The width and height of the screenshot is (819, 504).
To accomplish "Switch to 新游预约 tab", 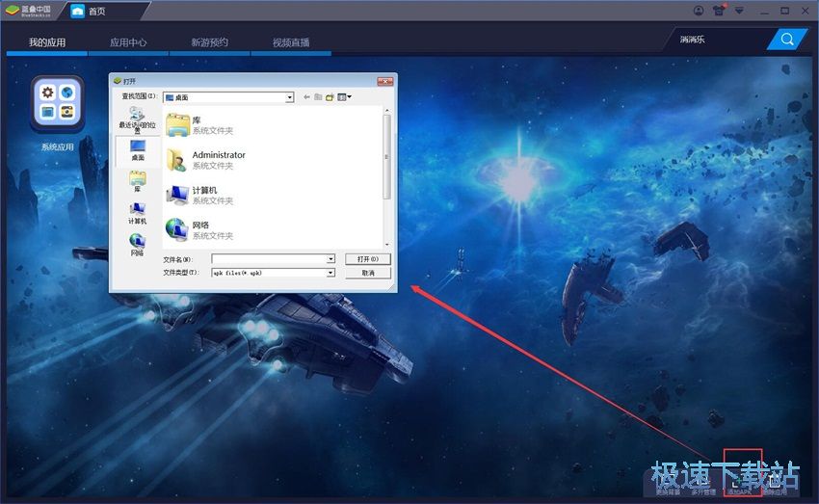I will (x=209, y=42).
